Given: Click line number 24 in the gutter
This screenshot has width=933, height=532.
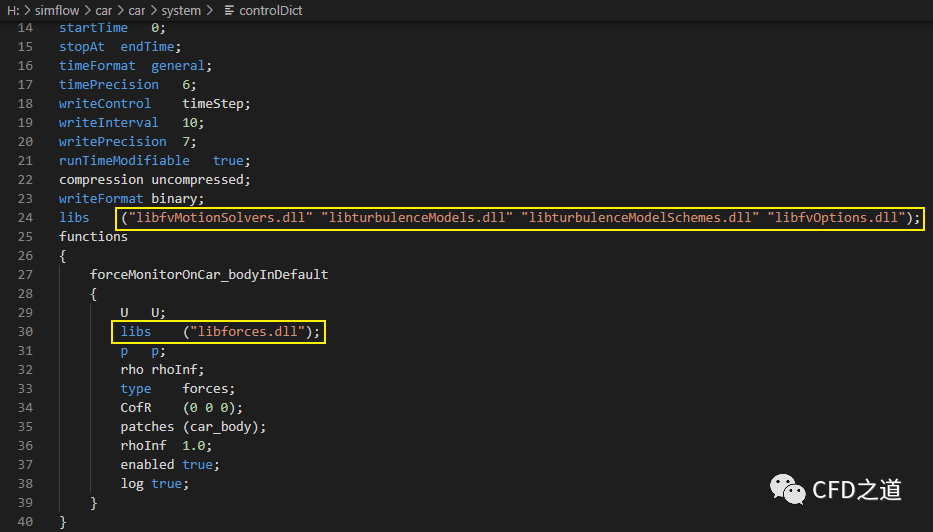Looking at the screenshot, I should (x=24, y=217).
